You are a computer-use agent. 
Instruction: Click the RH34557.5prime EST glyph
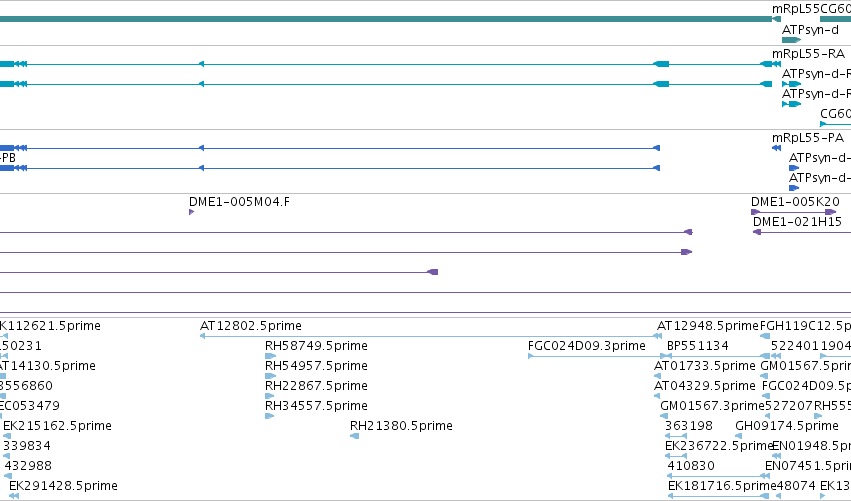[269, 416]
